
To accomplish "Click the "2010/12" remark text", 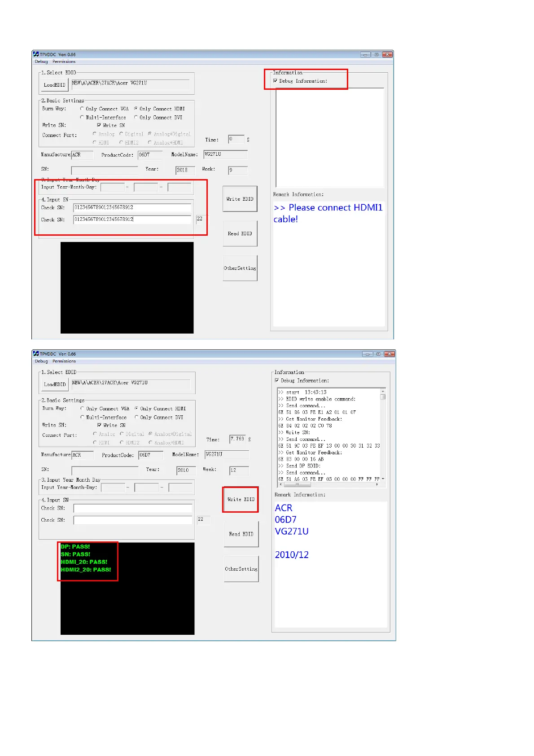I will tap(292, 555).
